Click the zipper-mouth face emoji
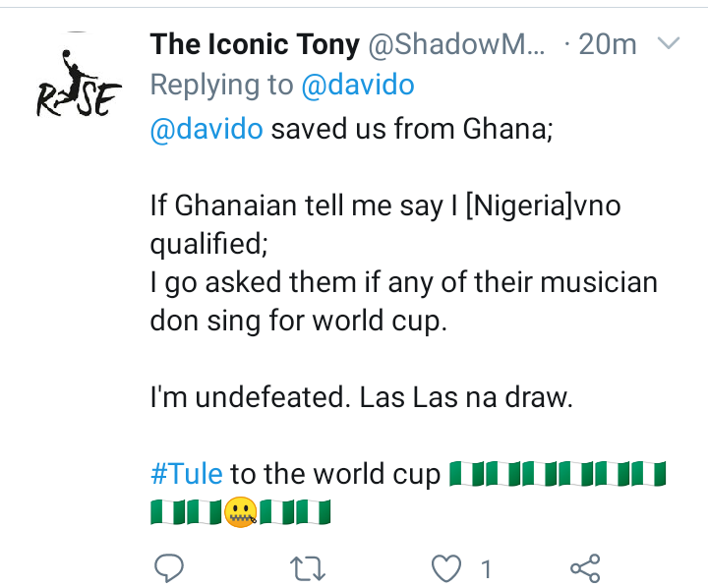Image resolution: width=708 pixels, height=588 pixels. coord(241,512)
